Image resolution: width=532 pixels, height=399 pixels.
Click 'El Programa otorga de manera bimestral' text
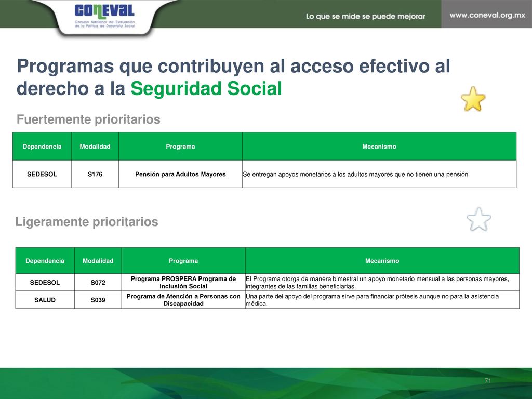[x=377, y=283]
